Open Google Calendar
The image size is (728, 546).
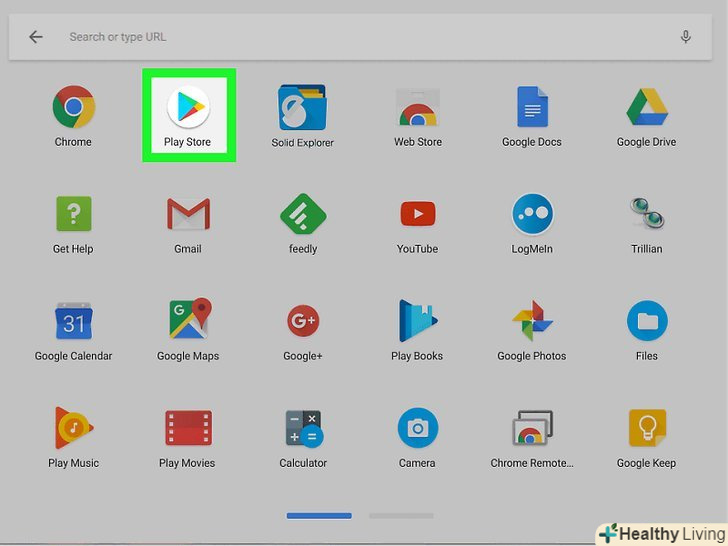coord(73,321)
